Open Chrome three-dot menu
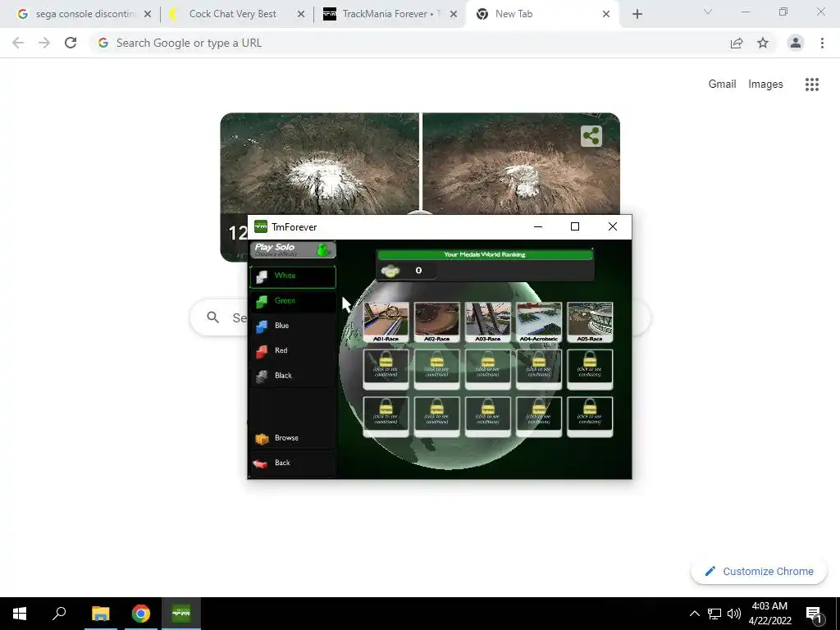Image resolution: width=840 pixels, height=630 pixels. 822,43
